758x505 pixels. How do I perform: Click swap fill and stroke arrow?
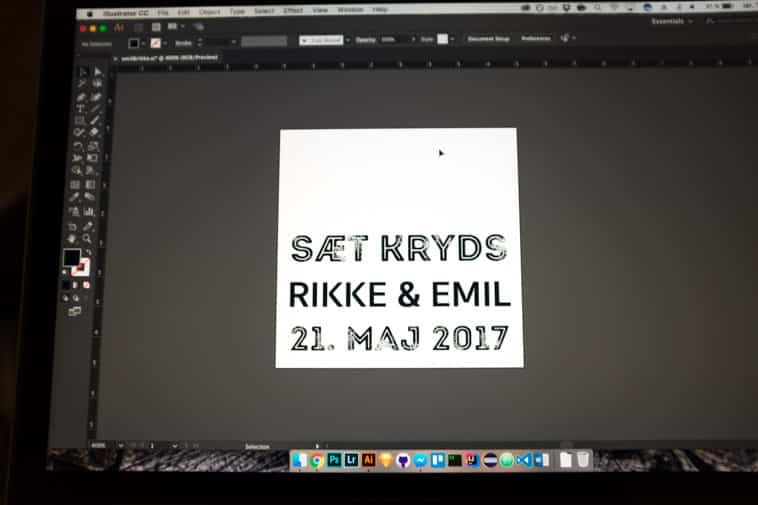tap(88, 252)
